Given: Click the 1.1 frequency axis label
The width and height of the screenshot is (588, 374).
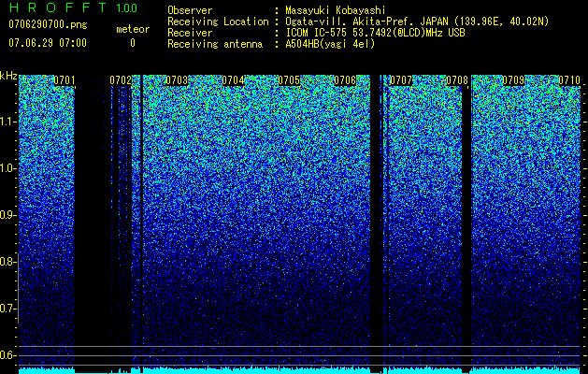Looking at the screenshot, I should point(7,122).
